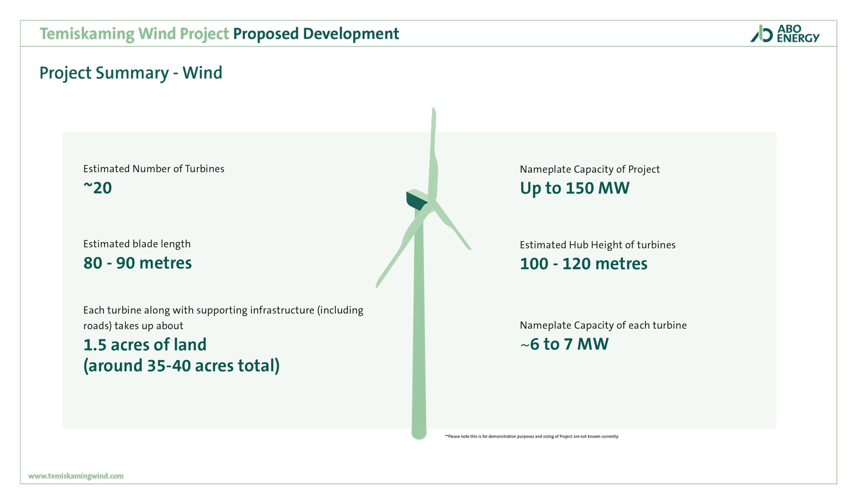This screenshot has height=504, width=857.
Task: Select the turbine's upward-pointing blade
Action: point(434,149)
